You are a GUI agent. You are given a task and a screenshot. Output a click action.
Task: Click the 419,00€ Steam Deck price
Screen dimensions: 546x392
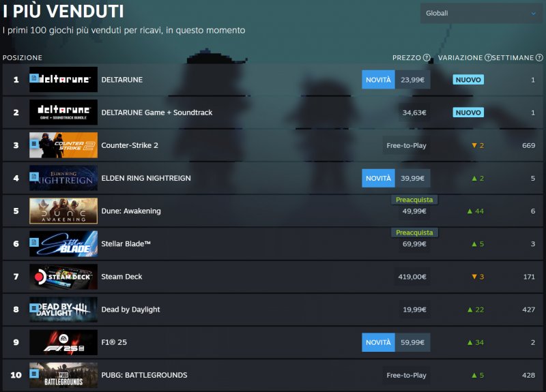pyautogui.click(x=412, y=277)
